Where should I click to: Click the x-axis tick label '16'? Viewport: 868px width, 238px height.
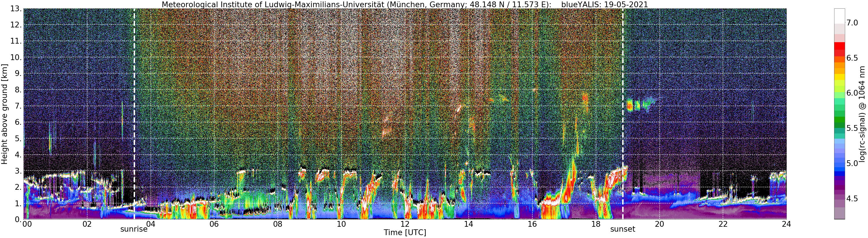tap(532, 224)
